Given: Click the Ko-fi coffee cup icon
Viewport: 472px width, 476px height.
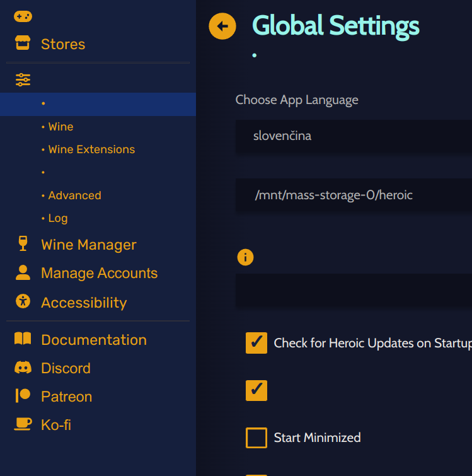Looking at the screenshot, I should [23, 424].
